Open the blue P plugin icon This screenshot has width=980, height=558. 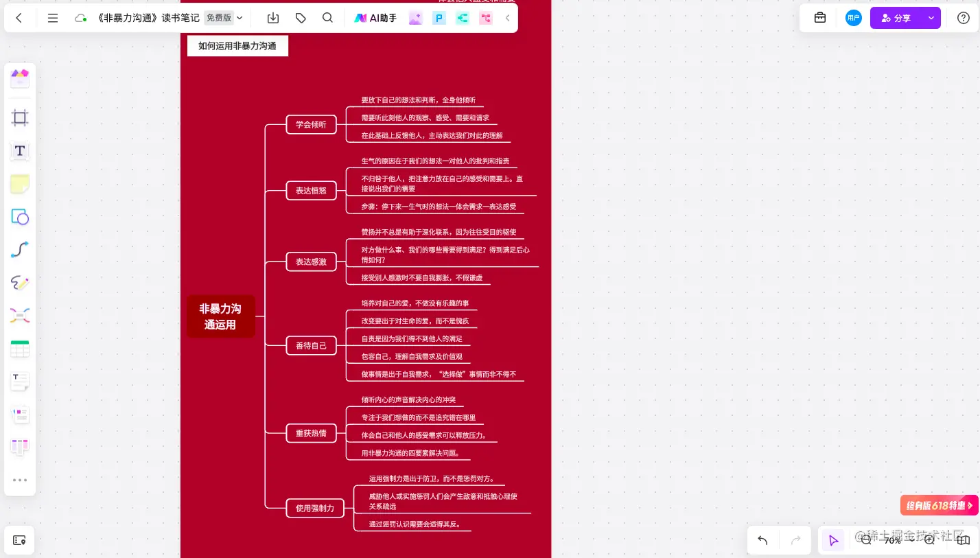(439, 19)
